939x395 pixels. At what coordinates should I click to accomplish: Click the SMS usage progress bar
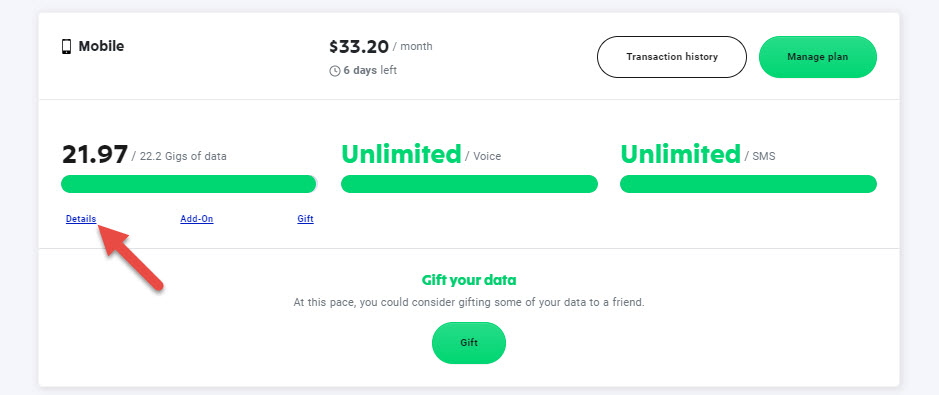748,184
